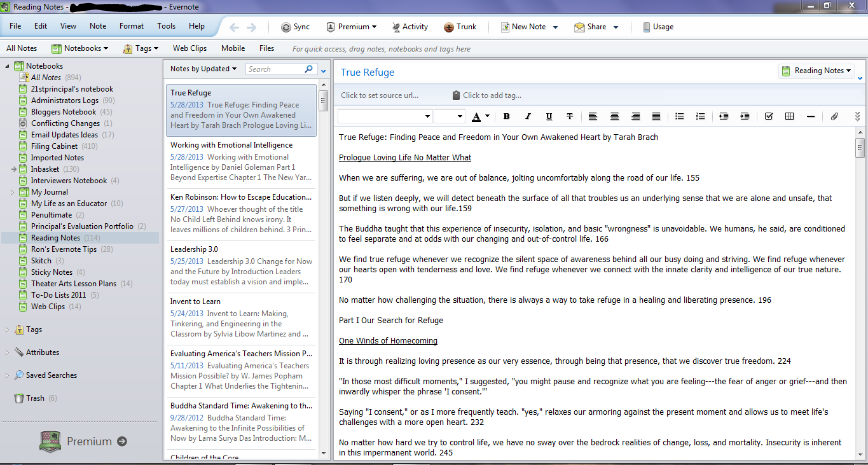Open the Tags dropdown in the shortcut bar

[141, 48]
